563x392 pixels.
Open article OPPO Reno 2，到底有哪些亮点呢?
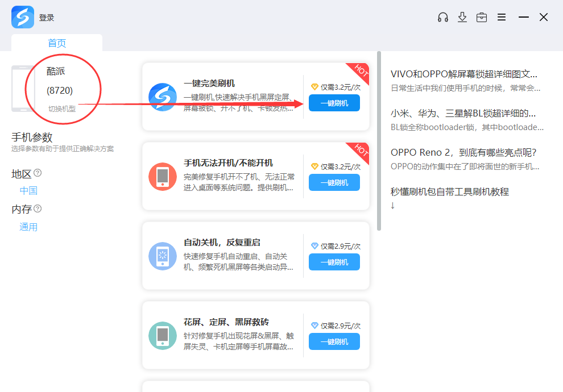(463, 152)
